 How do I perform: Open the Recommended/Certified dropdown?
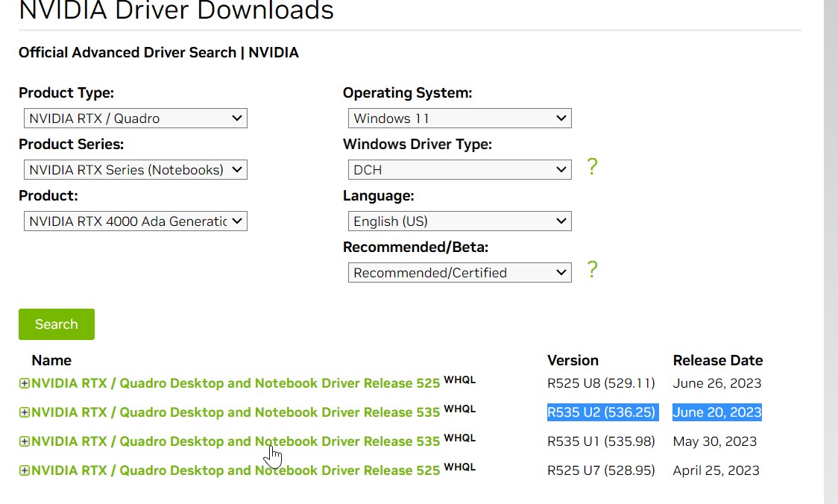pyautogui.click(x=459, y=272)
